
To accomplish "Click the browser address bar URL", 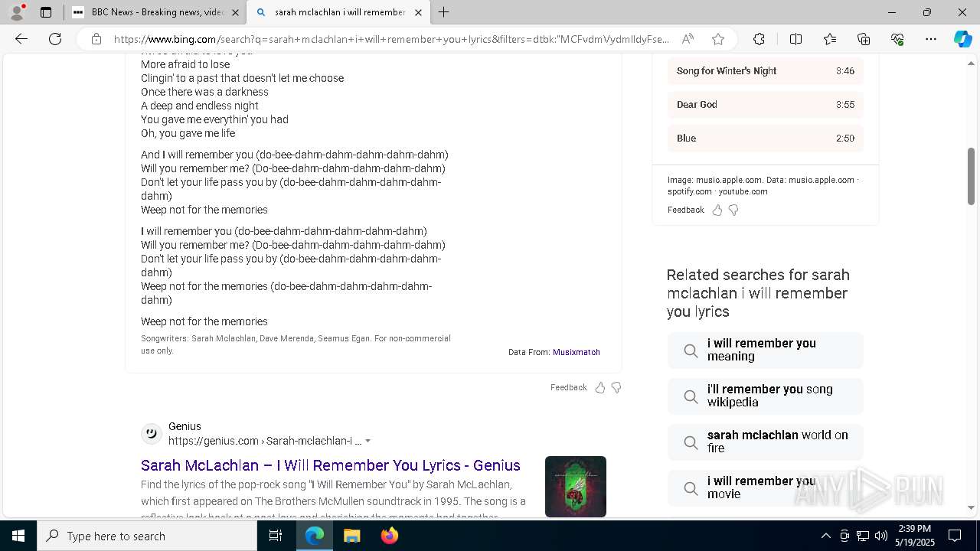I will tap(390, 39).
